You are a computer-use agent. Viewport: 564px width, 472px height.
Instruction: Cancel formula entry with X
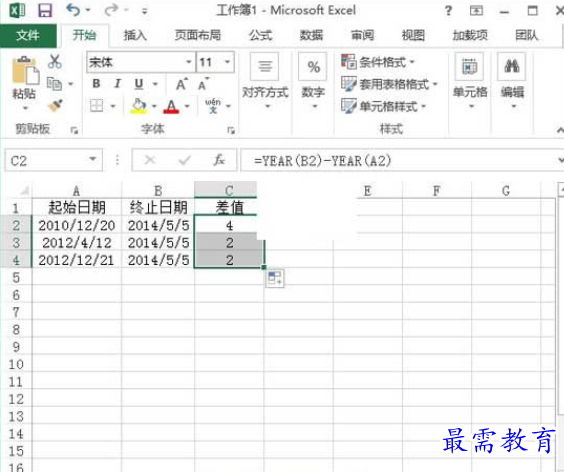pyautogui.click(x=150, y=160)
